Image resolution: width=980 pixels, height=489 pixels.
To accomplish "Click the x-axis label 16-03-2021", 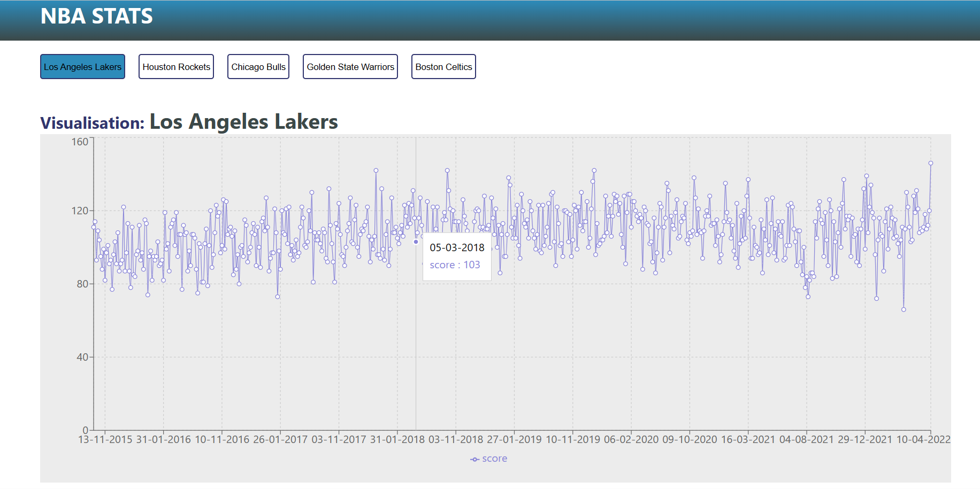I will click(x=748, y=440).
